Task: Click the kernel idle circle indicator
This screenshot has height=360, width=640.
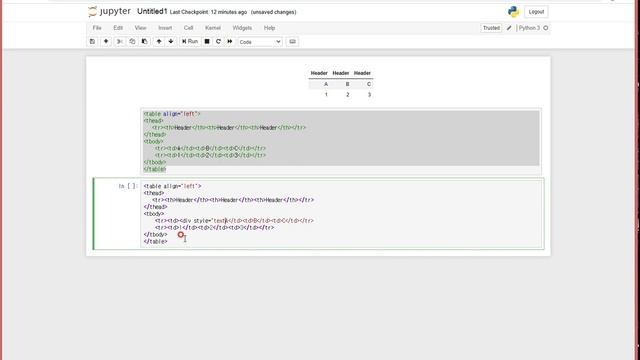Action: point(546,28)
